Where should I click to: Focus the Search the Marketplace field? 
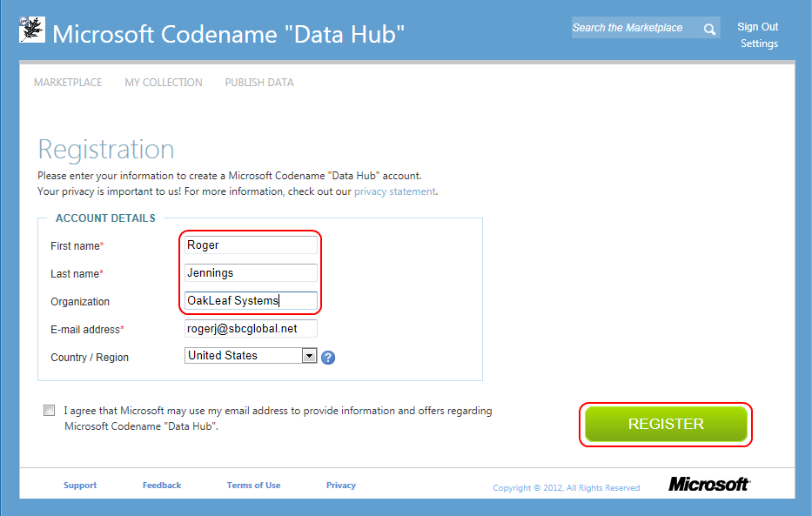(636, 28)
